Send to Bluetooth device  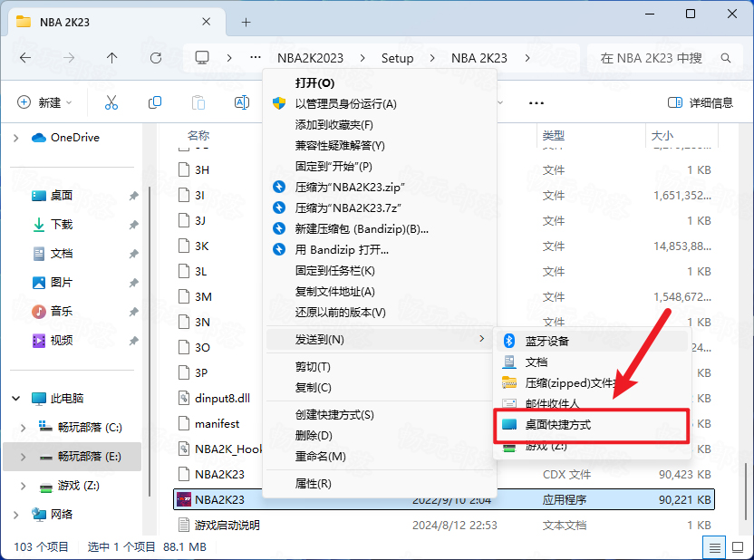593,341
